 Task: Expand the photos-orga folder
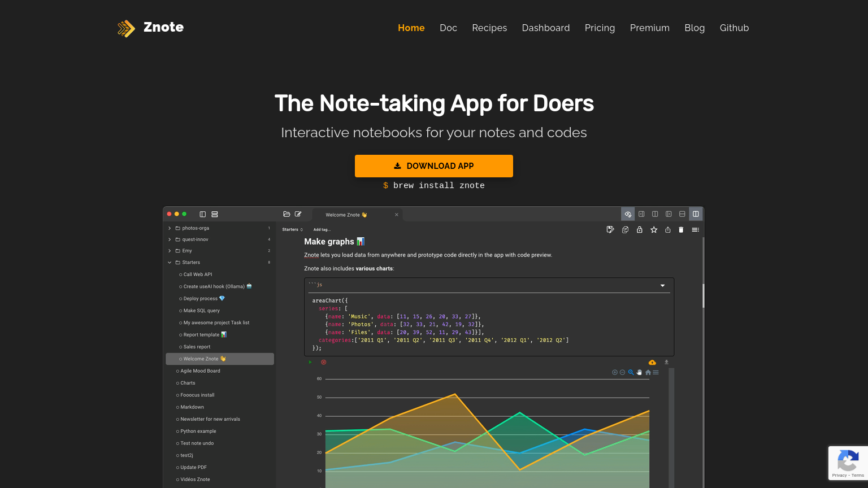pos(169,228)
